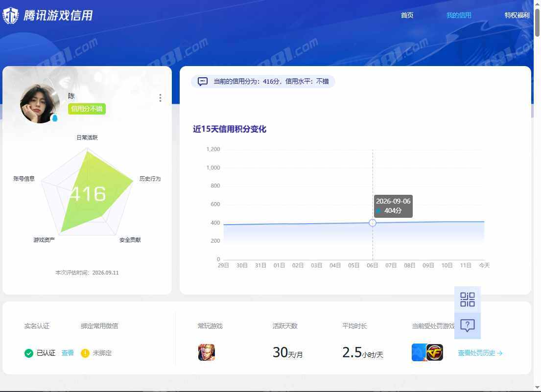Click the Tencent Game Credit shield logo

click(11, 16)
